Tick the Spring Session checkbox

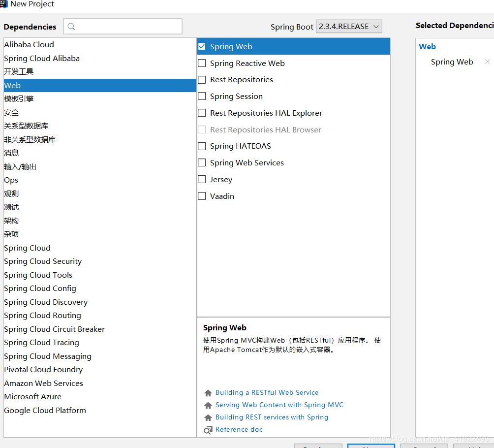point(202,96)
